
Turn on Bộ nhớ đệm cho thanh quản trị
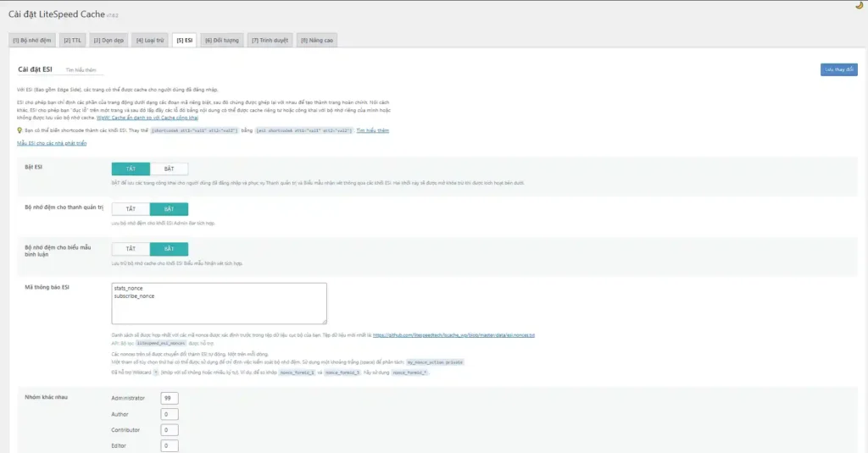click(x=169, y=209)
